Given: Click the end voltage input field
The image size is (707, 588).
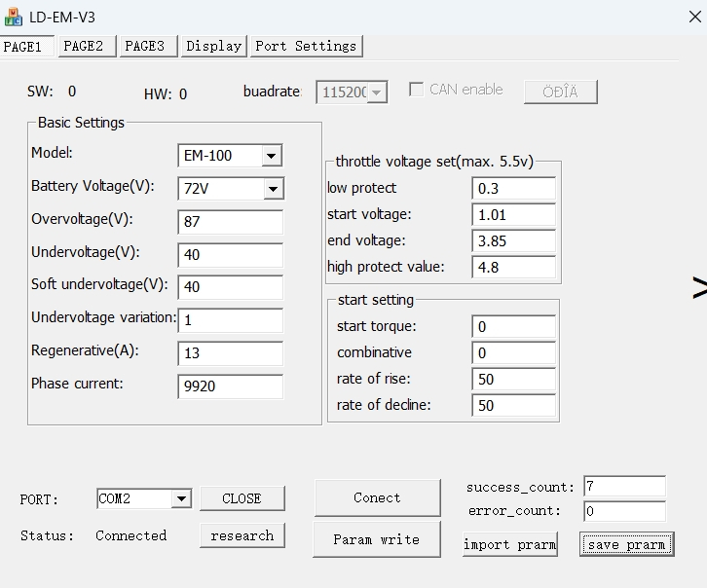Looking at the screenshot, I should coord(513,240).
